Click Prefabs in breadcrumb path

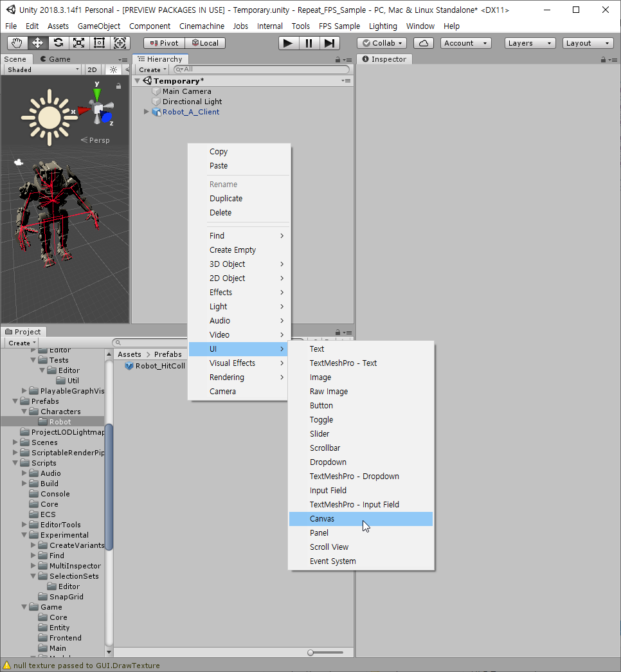coord(168,354)
